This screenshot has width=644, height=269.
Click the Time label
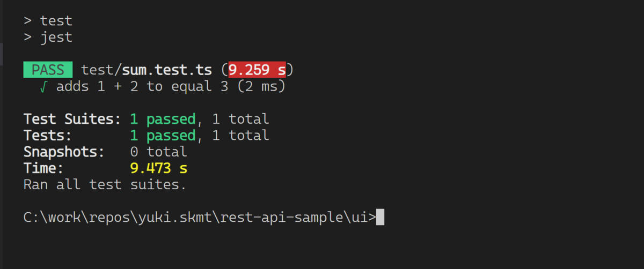44,169
